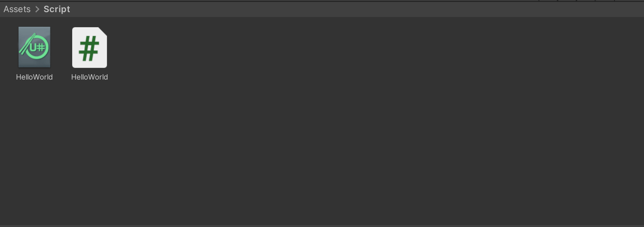Go up to Assets in the path bar
Screen dimensions: 644x227
tap(17, 9)
